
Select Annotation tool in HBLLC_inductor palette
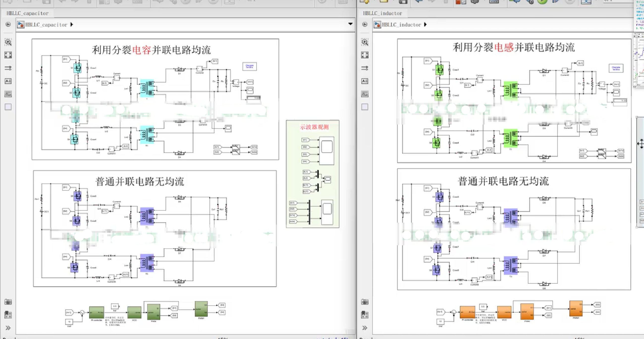click(365, 81)
